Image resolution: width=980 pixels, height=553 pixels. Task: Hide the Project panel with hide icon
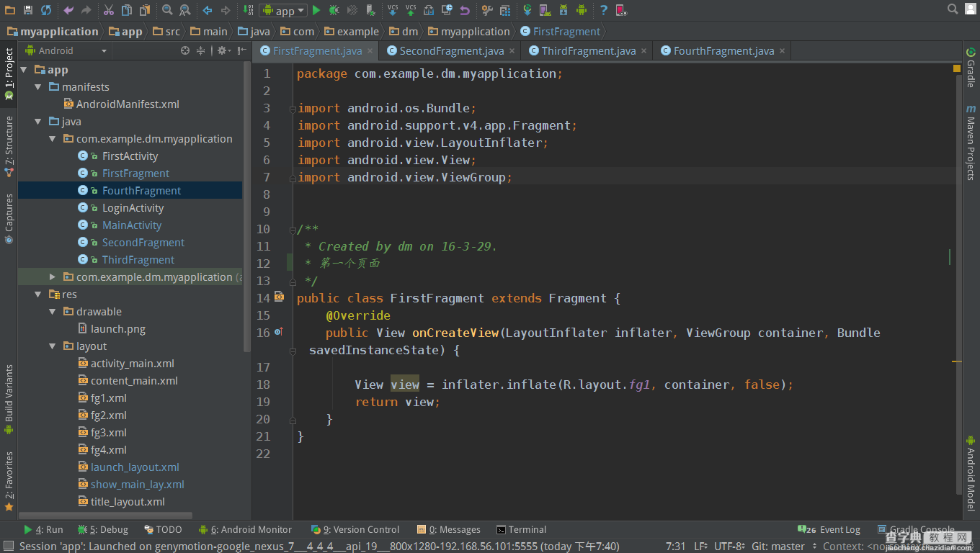point(241,50)
